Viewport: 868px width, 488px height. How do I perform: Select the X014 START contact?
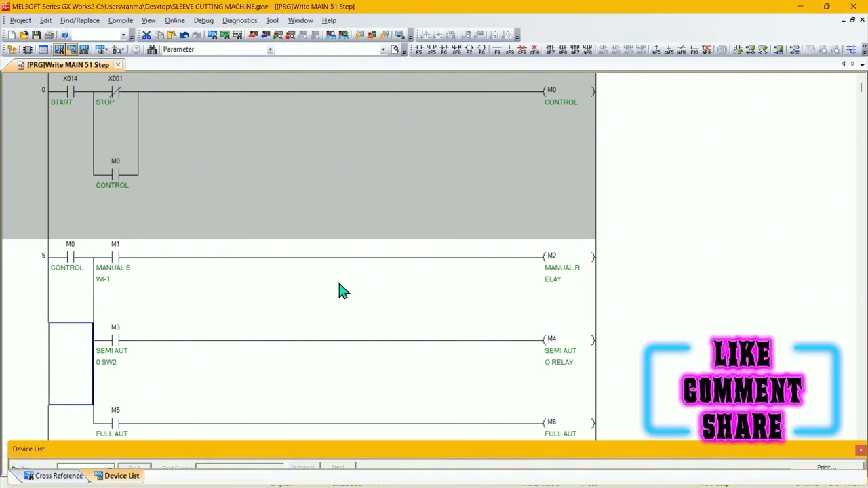coord(71,91)
